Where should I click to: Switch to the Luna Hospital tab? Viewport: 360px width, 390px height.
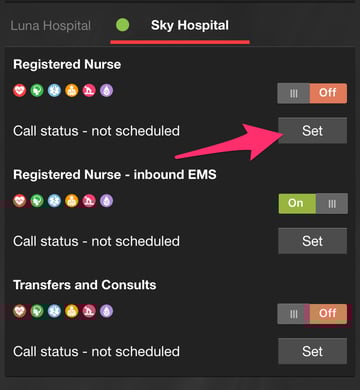51,26
